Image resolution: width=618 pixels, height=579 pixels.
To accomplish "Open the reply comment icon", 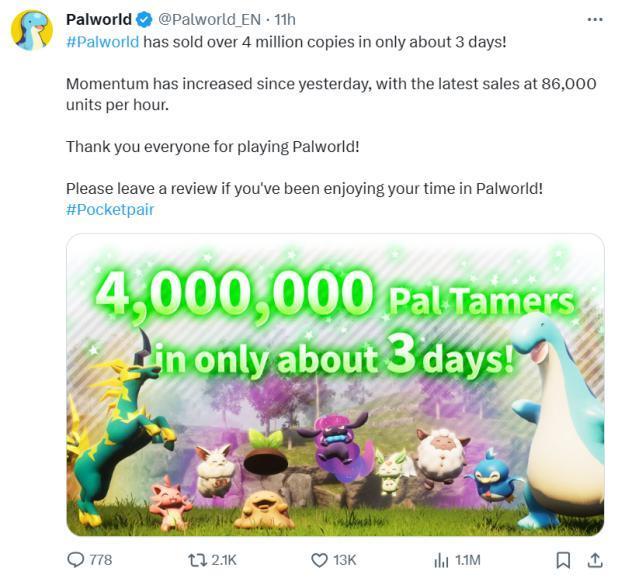I will [x=76, y=560].
